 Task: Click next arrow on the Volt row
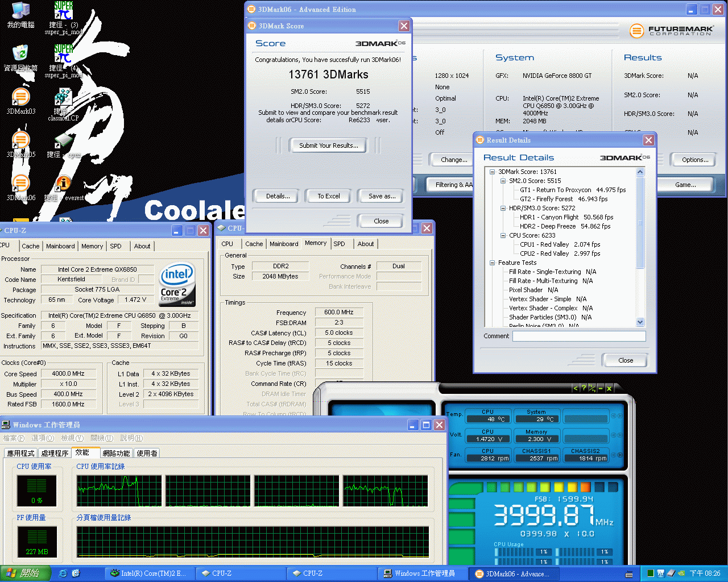coord(620,435)
